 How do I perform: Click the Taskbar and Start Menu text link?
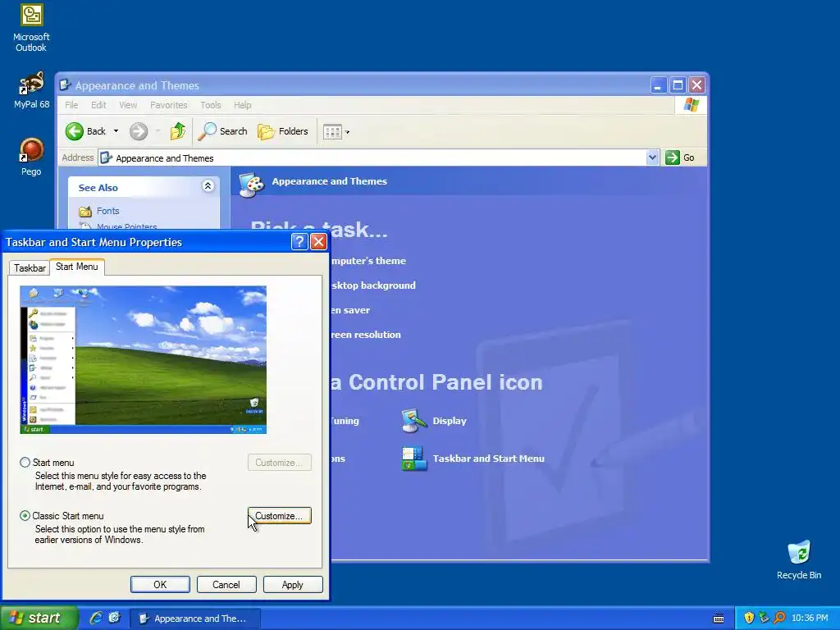click(489, 459)
